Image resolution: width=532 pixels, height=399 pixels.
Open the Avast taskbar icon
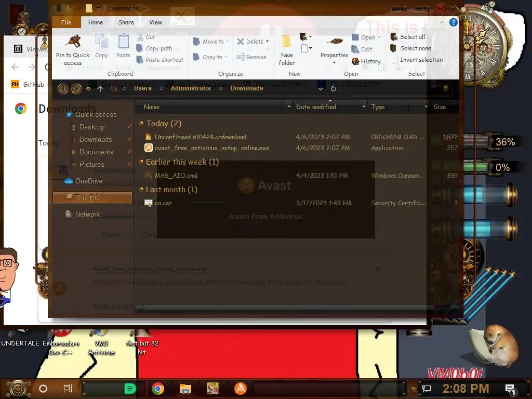pyautogui.click(x=241, y=389)
